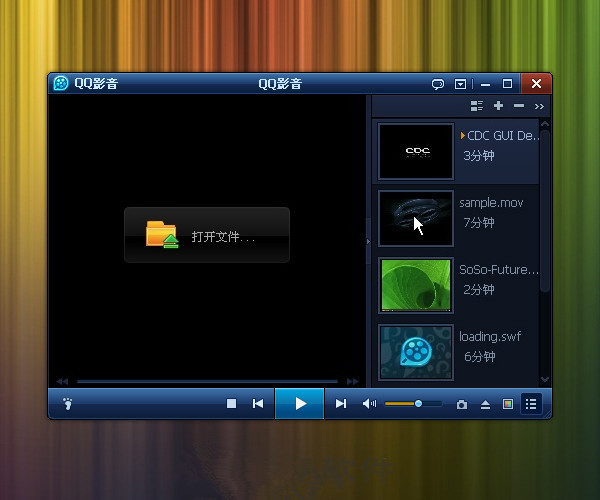Skip to next track
Viewport: 600px width, 500px height.
point(341,404)
